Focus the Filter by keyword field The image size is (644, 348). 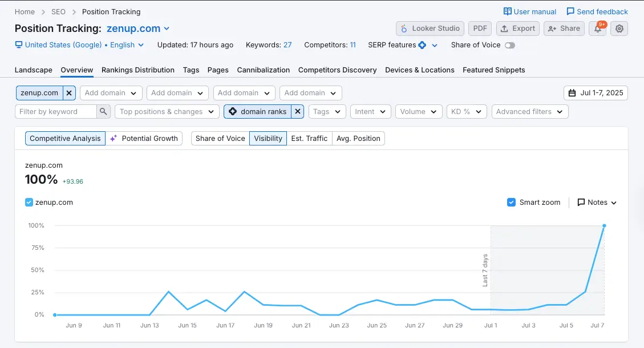pos(56,111)
